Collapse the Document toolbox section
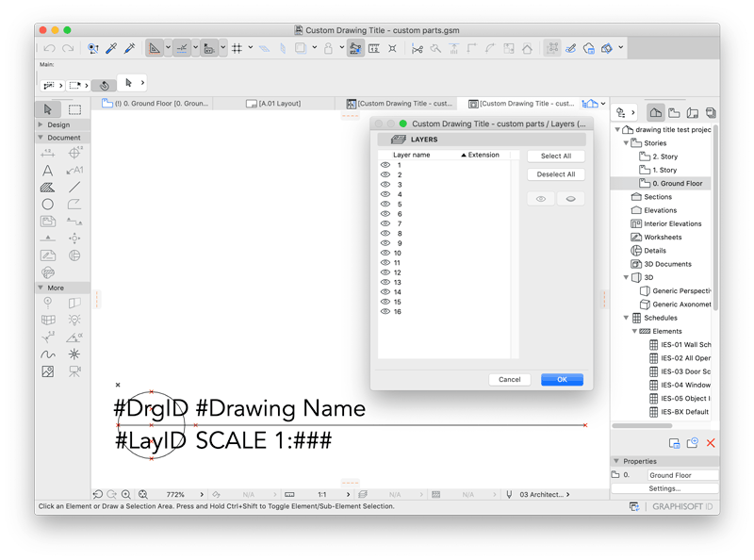The height and width of the screenshot is (560, 754). pos(41,137)
